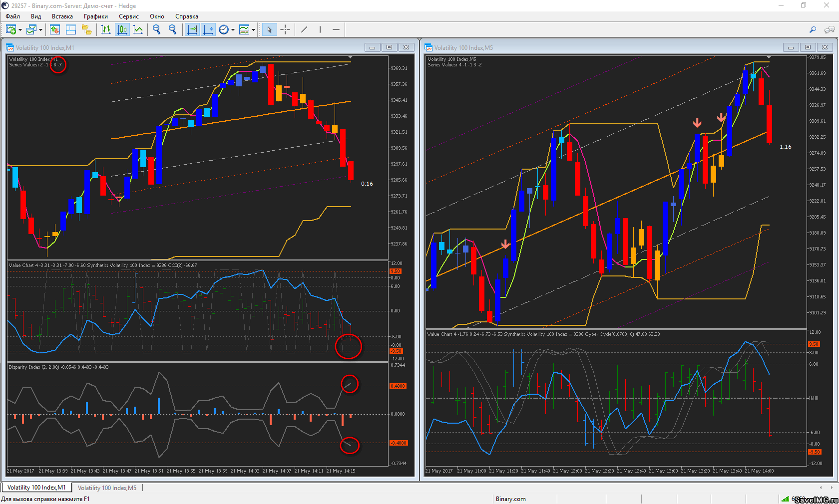Expand the chart templates dropdown arrow
Screen dimensions: 839x504
pyautogui.click(x=253, y=30)
